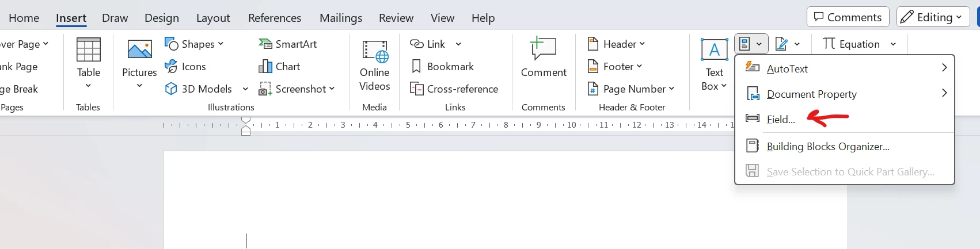This screenshot has height=249, width=980.
Task: Insert a Chart
Action: tap(280, 67)
